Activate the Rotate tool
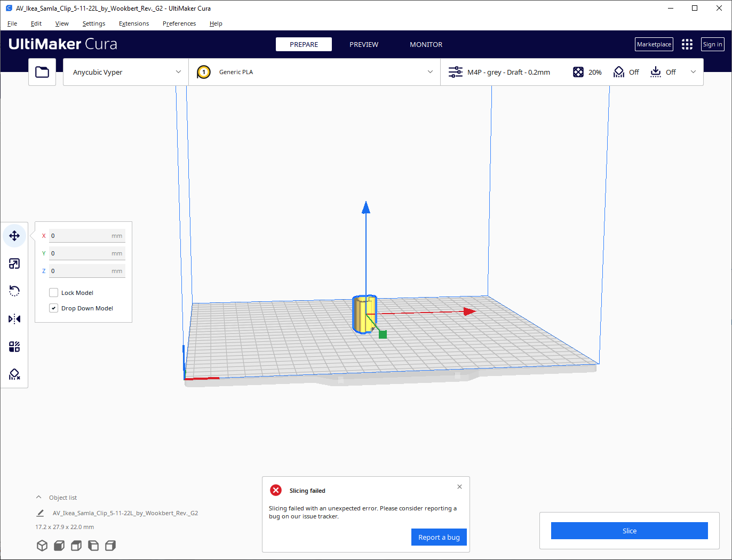The height and width of the screenshot is (560, 732). click(14, 291)
